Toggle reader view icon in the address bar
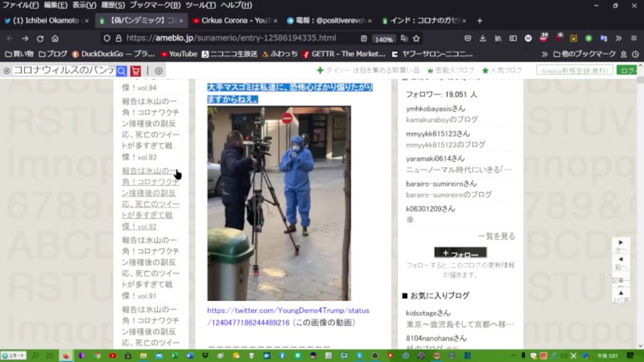Screen dimensions: 644x362 point(364,38)
